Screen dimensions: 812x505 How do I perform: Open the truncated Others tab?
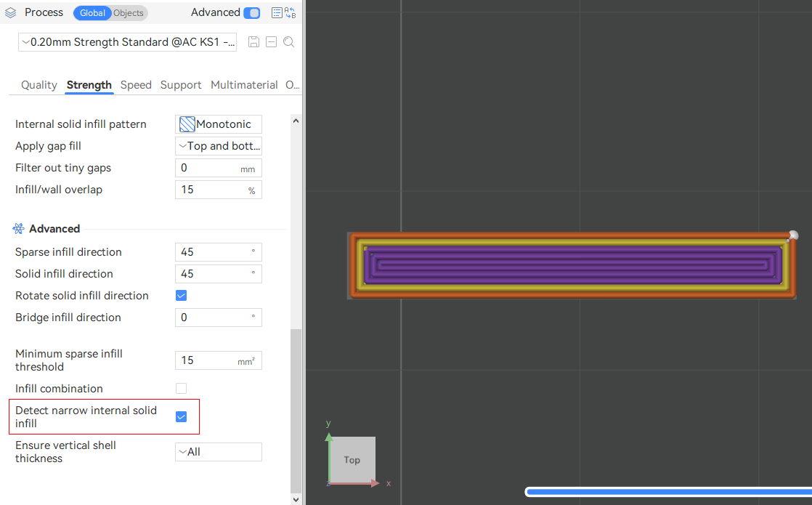[x=293, y=85]
